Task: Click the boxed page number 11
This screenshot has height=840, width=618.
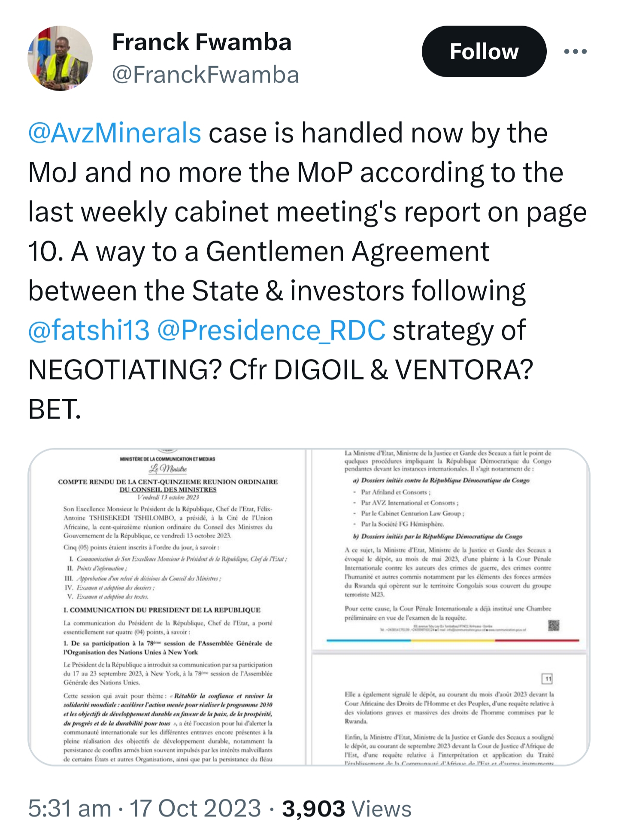Action: (x=548, y=679)
